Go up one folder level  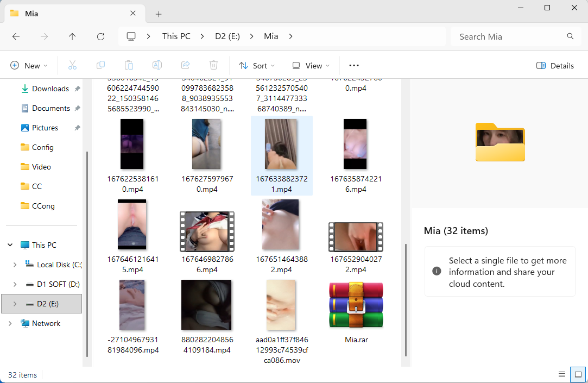tap(72, 36)
